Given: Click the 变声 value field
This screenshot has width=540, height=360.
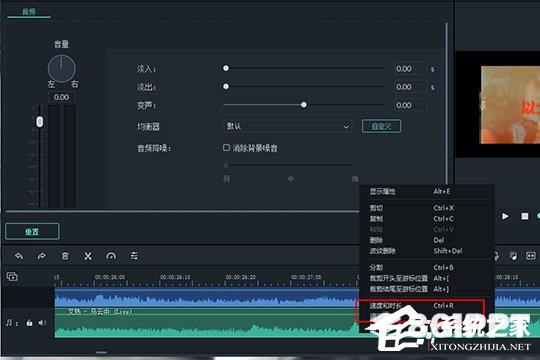Looking at the screenshot, I should [410, 105].
